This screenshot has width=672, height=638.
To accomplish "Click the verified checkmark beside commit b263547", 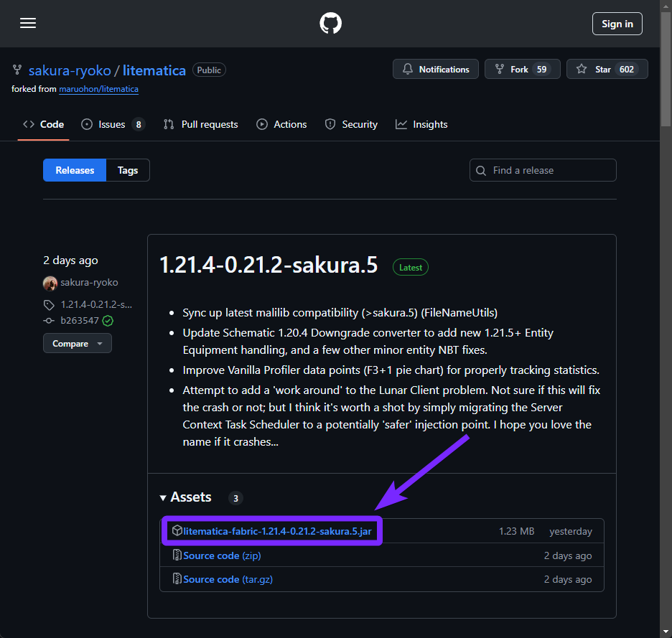I will click(x=108, y=321).
